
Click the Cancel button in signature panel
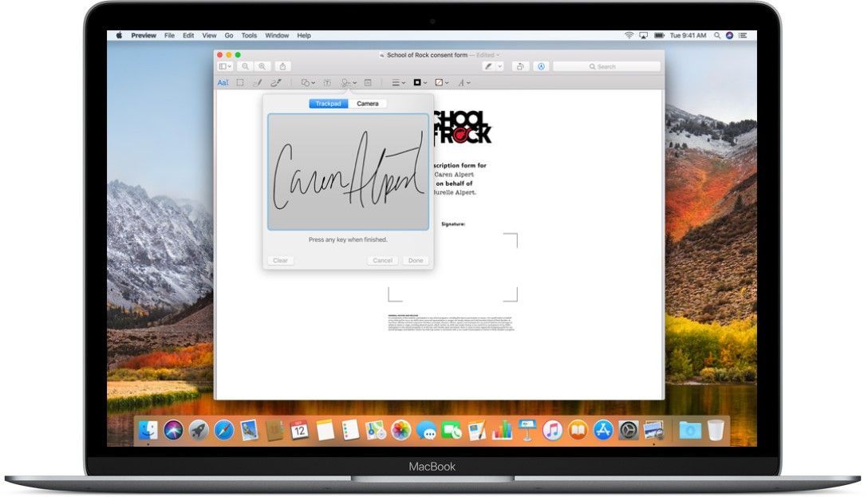[x=382, y=260]
